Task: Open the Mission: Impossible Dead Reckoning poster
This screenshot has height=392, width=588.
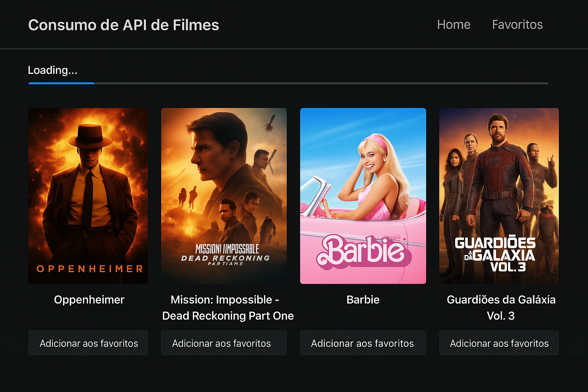Action: 224,196
